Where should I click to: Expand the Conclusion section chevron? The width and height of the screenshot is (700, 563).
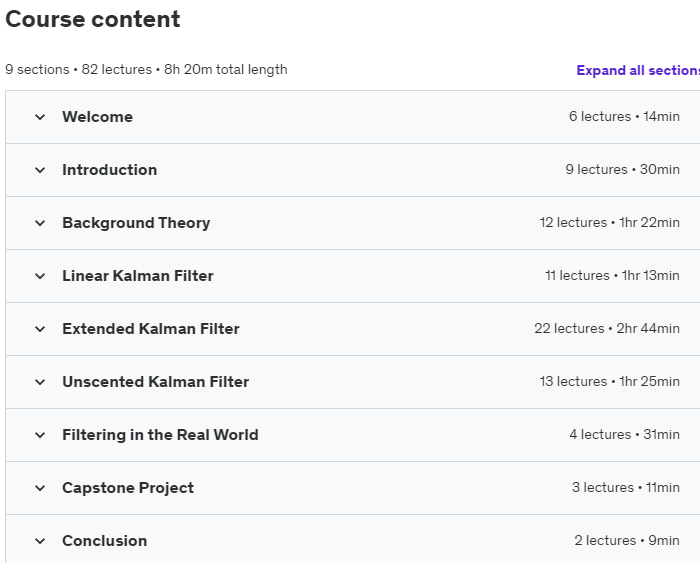40,541
